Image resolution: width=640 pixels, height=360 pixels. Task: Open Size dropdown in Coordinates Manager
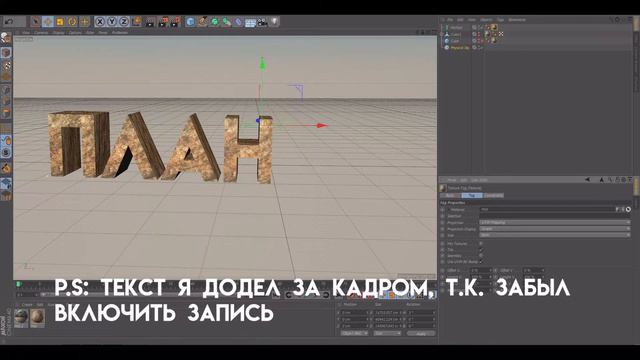pos(387,333)
